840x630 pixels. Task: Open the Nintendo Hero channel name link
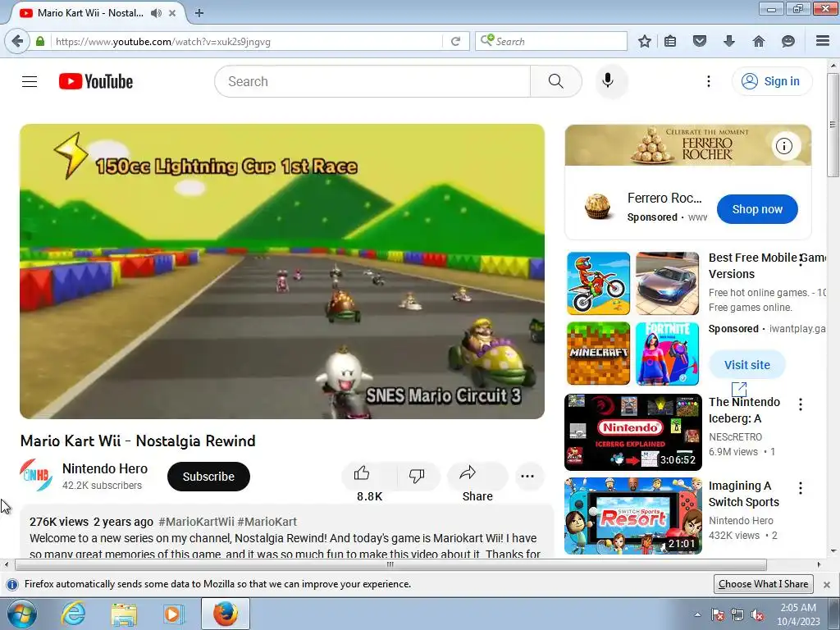click(x=105, y=468)
